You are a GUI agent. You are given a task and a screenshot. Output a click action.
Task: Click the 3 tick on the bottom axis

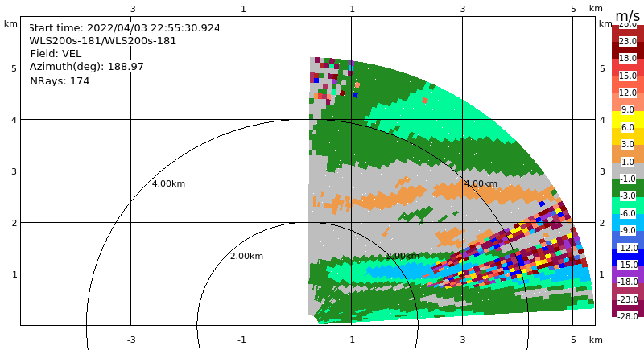[x=462, y=340]
